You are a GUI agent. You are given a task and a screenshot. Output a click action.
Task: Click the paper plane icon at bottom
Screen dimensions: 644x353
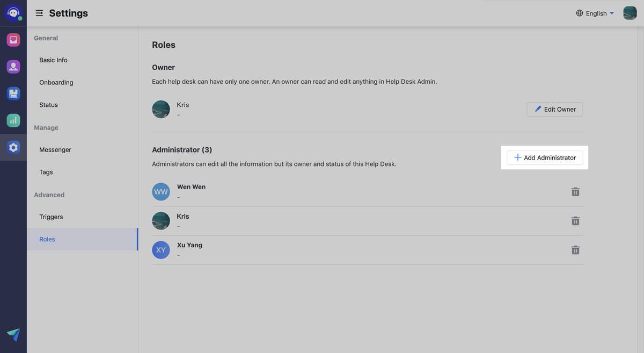[x=13, y=335]
